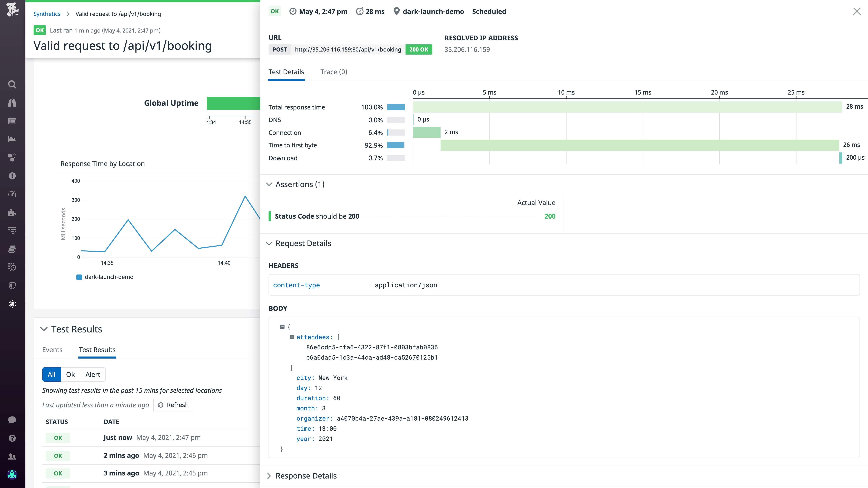Open the Dashboards sidebar icon
The image size is (868, 488).
coord(13,139)
